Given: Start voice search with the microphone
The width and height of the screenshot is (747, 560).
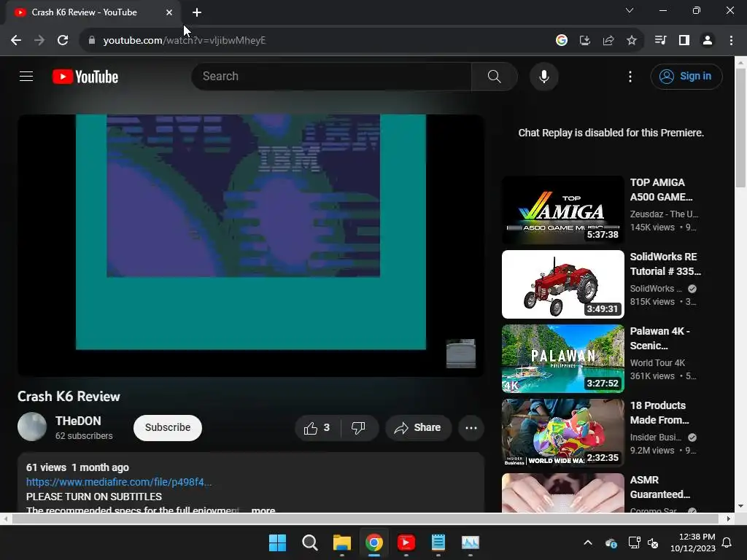Looking at the screenshot, I should coord(543,76).
